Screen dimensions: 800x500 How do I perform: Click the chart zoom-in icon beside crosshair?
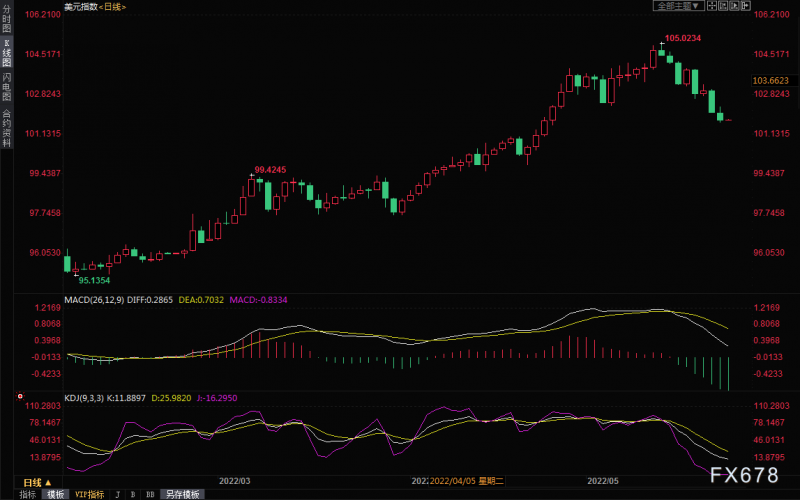(x=723, y=6)
